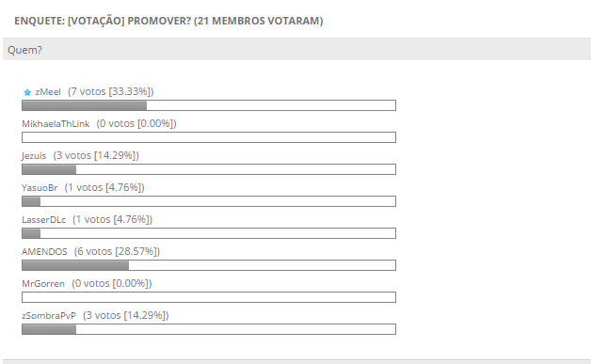Click the 'Quem?' question header row
The image size is (591, 364).
coord(296,49)
